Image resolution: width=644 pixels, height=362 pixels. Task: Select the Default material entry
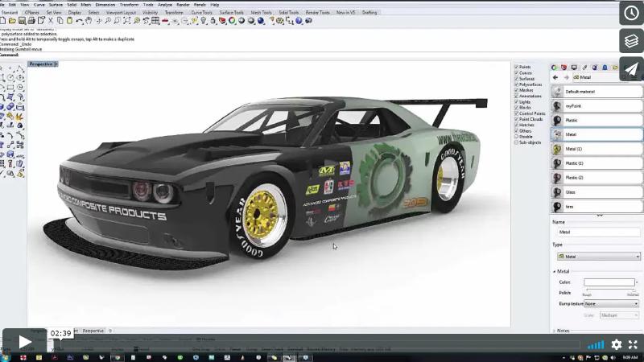tap(597, 92)
